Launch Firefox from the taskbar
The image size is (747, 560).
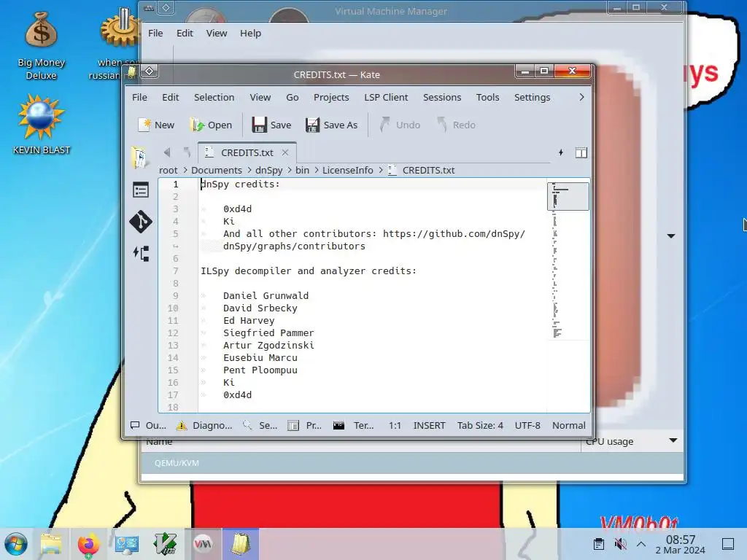tap(88, 545)
